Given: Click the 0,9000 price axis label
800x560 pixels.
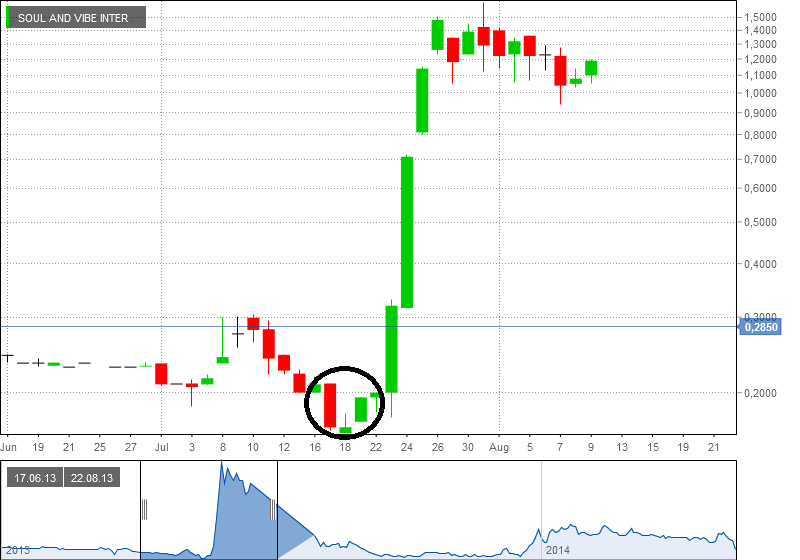Looking at the screenshot, I should pos(760,113).
